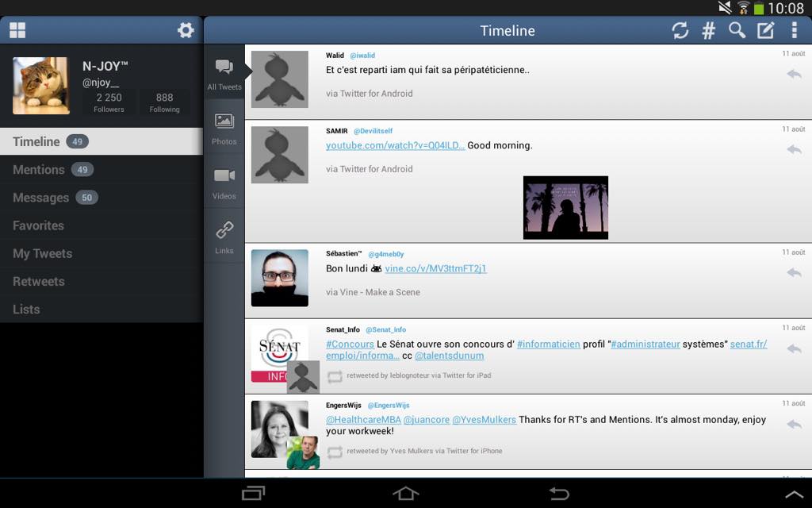Screen dimensions: 812x508
Task: Open @Senat_Info handle
Action: (x=386, y=329)
